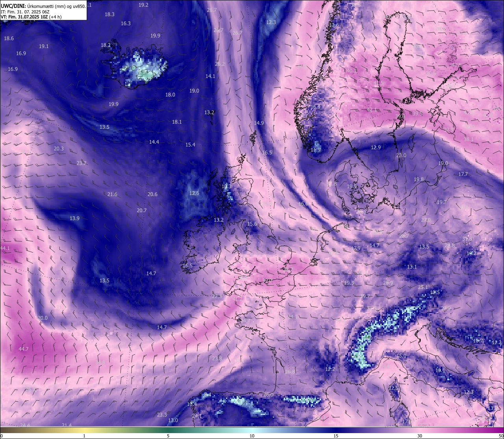Click the 18.1 map value
The height and width of the screenshot is (439, 504).
click(x=177, y=122)
